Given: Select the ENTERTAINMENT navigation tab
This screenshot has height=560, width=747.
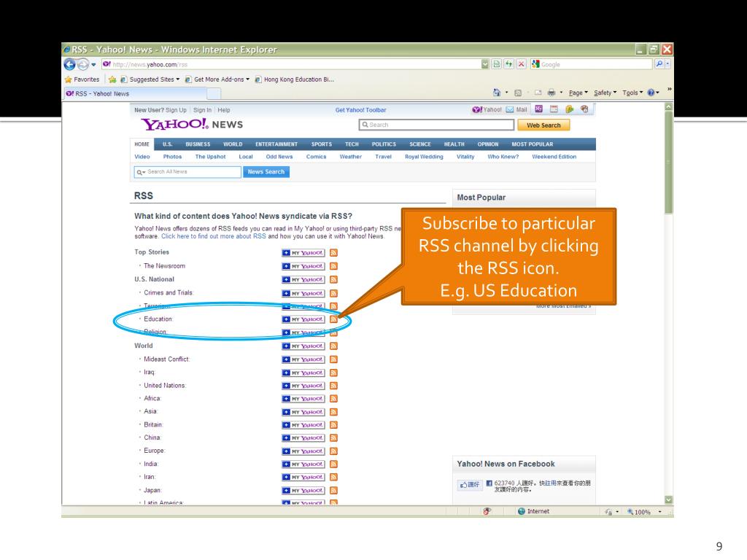Looking at the screenshot, I should [276, 144].
